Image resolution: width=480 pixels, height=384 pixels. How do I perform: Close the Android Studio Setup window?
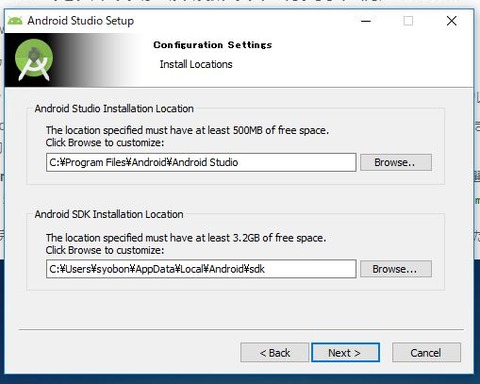click(x=452, y=21)
